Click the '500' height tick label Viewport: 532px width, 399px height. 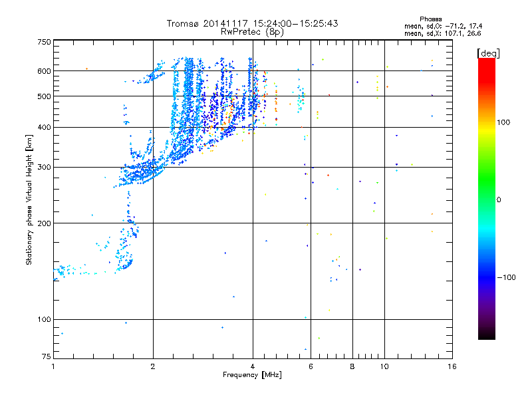[44, 96]
